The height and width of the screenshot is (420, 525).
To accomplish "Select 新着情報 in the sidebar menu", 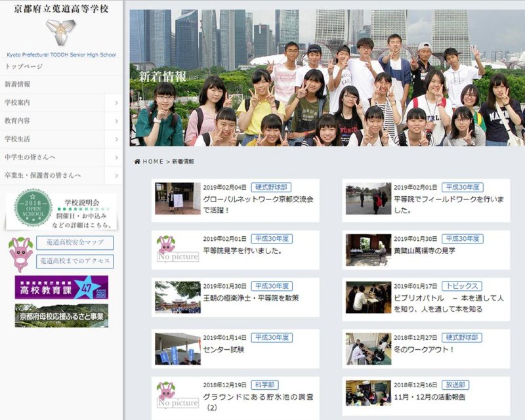I will [18, 85].
